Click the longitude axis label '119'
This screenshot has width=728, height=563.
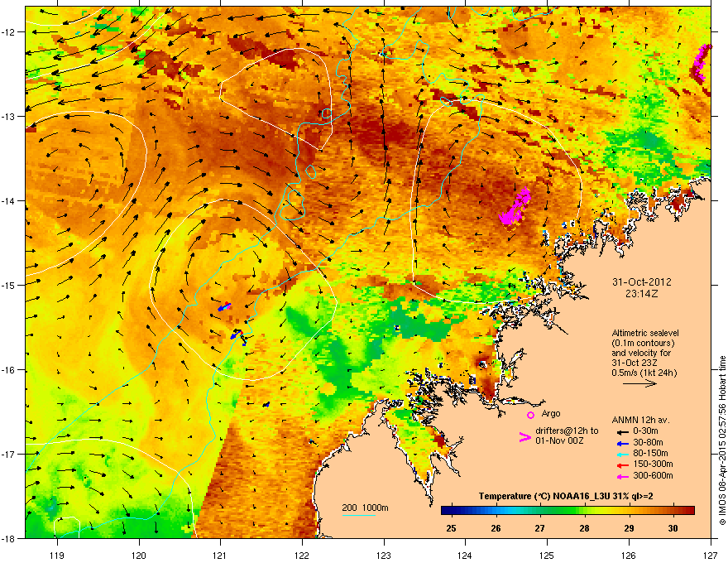click(x=57, y=556)
